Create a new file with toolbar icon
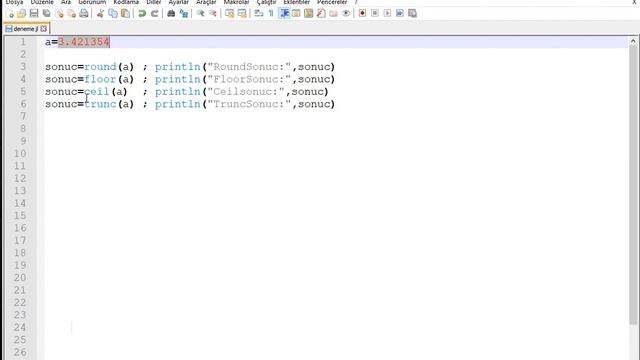Image resolution: width=640 pixels, height=360 pixels. pyautogui.click(x=10, y=13)
